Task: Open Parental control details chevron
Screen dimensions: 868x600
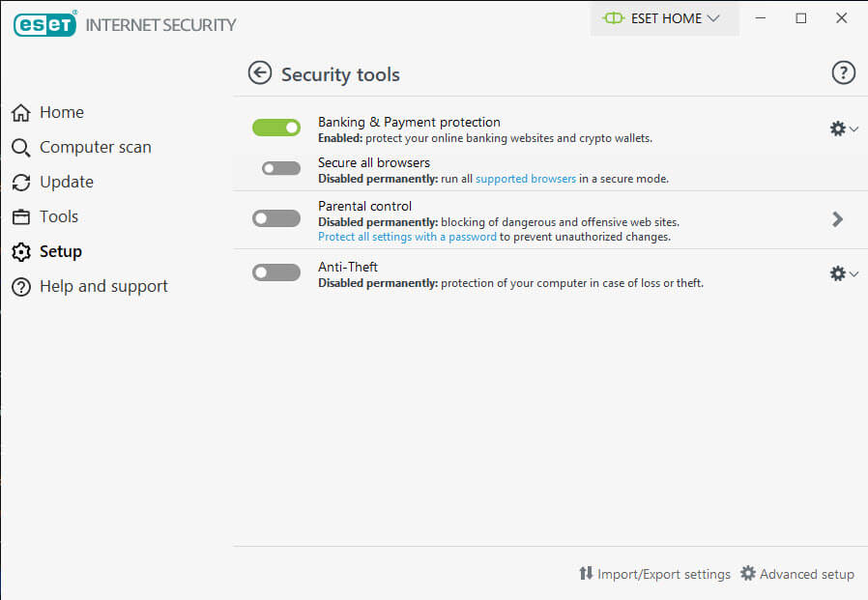Action: tap(837, 219)
